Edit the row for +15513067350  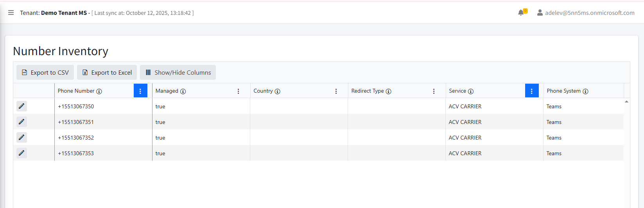22,106
